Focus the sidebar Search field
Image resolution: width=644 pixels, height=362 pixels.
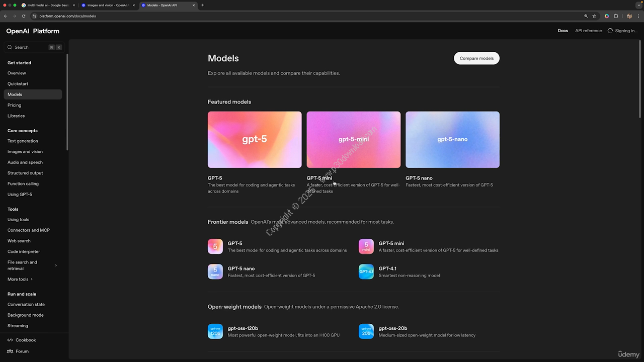[x=34, y=47]
